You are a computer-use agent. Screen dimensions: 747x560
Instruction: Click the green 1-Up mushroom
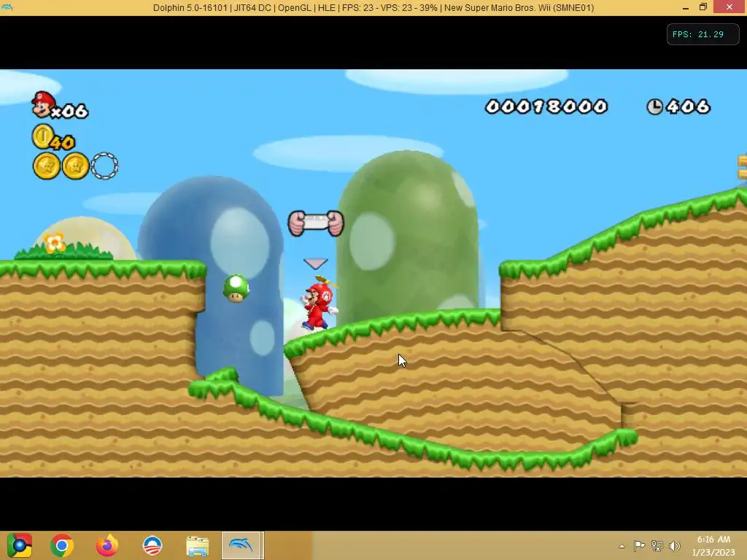tap(236, 288)
